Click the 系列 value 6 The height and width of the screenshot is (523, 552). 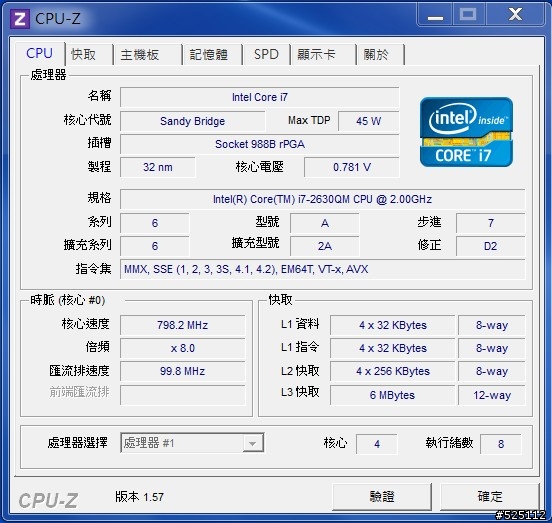(x=155, y=223)
